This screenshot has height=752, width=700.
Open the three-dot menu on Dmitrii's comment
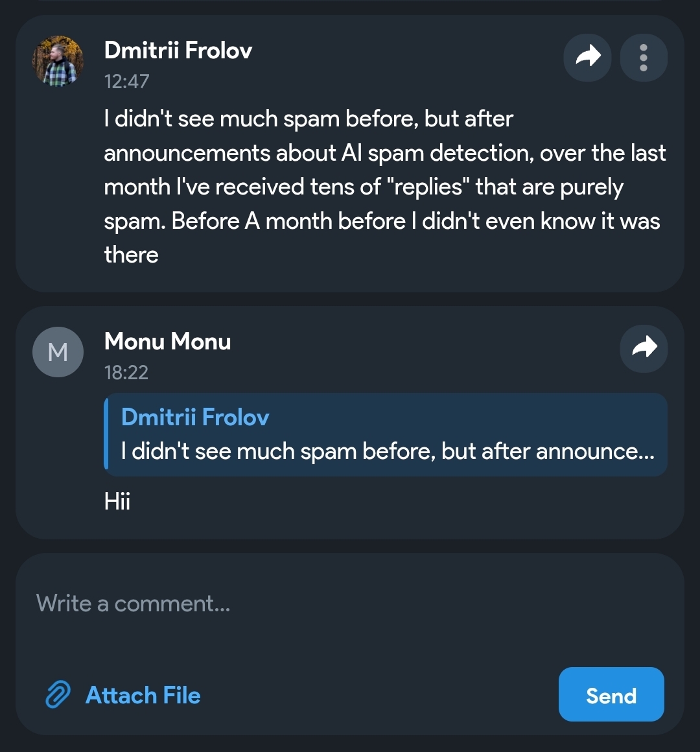pos(643,58)
